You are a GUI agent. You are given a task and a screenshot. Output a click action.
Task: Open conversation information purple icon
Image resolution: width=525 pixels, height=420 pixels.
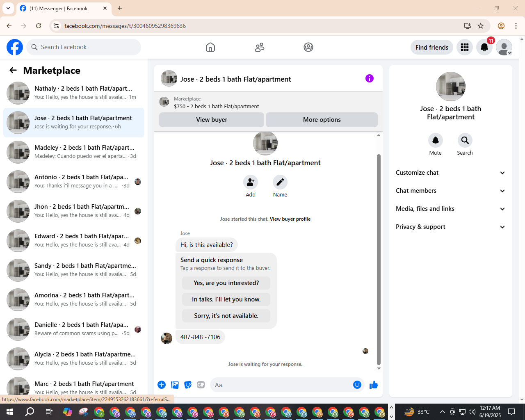(x=370, y=78)
